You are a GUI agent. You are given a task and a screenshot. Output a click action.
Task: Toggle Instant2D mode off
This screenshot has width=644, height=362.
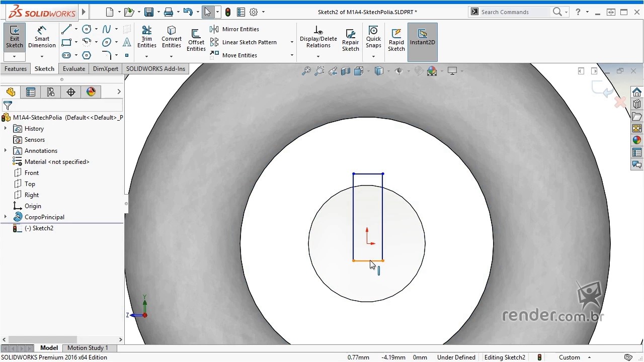[422, 37]
